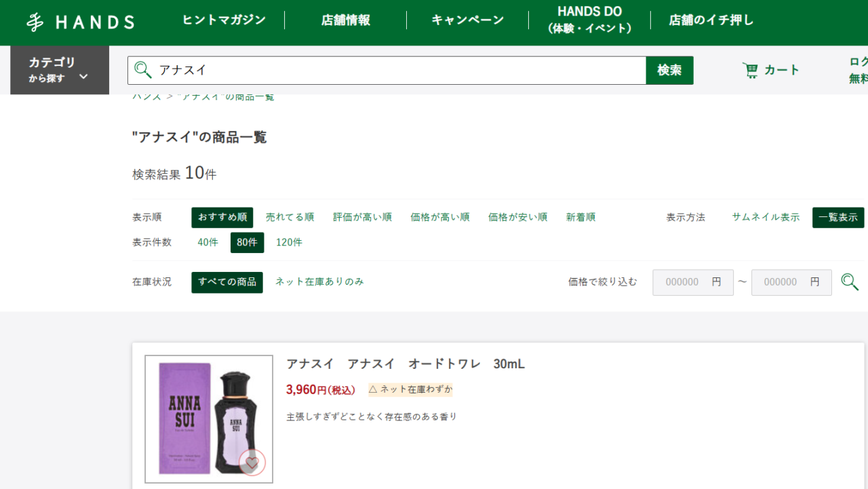868x489 pixels.
Task: Expand the カテゴリから探す category dropdown
Action: [60, 70]
